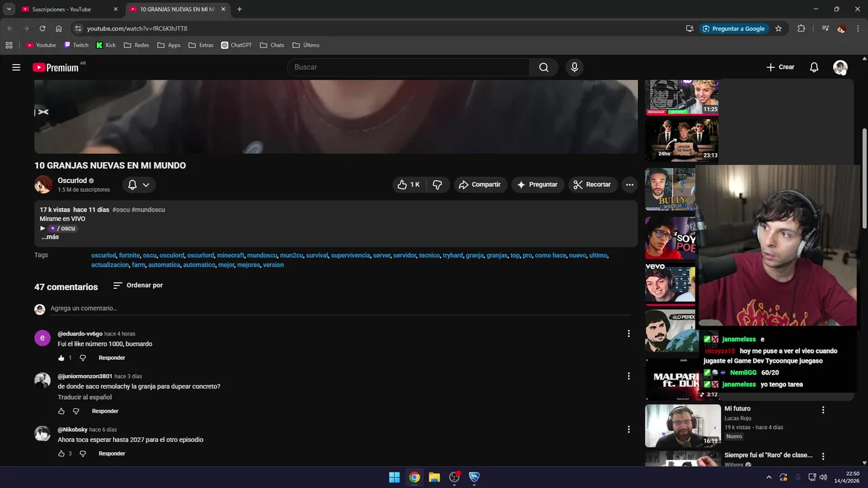Dislike Nikobsky's comment
The image size is (868, 488).
[83, 453]
